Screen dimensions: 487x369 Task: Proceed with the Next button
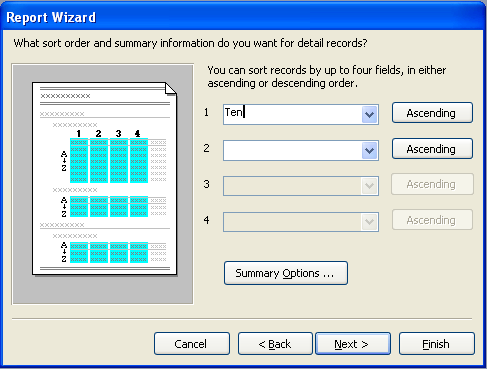click(353, 344)
